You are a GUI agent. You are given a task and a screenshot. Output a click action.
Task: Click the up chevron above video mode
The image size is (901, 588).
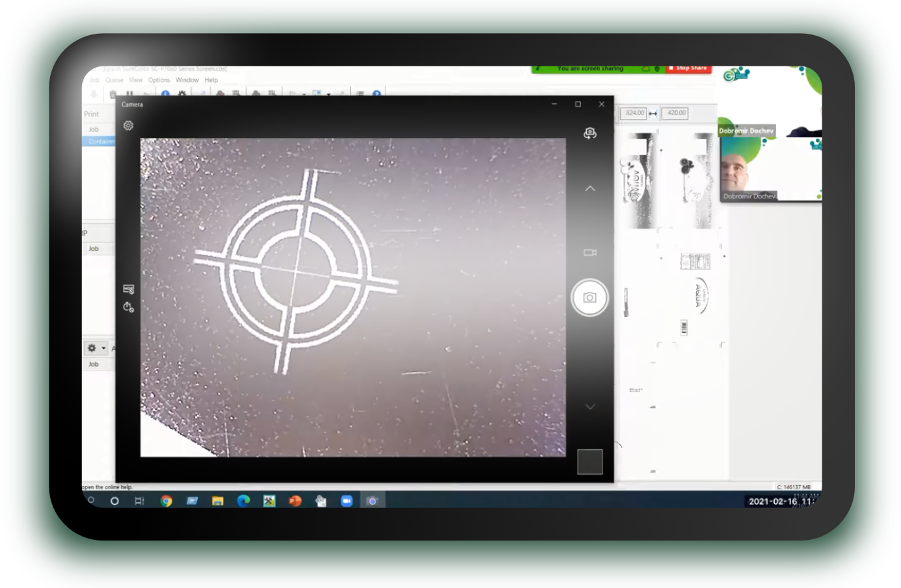pyautogui.click(x=589, y=189)
